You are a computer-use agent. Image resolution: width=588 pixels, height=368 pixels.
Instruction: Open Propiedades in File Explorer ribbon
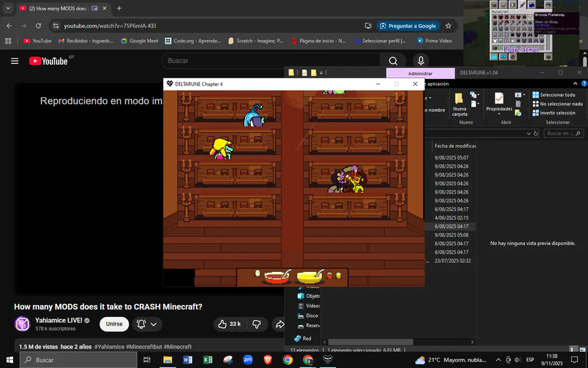[498, 102]
